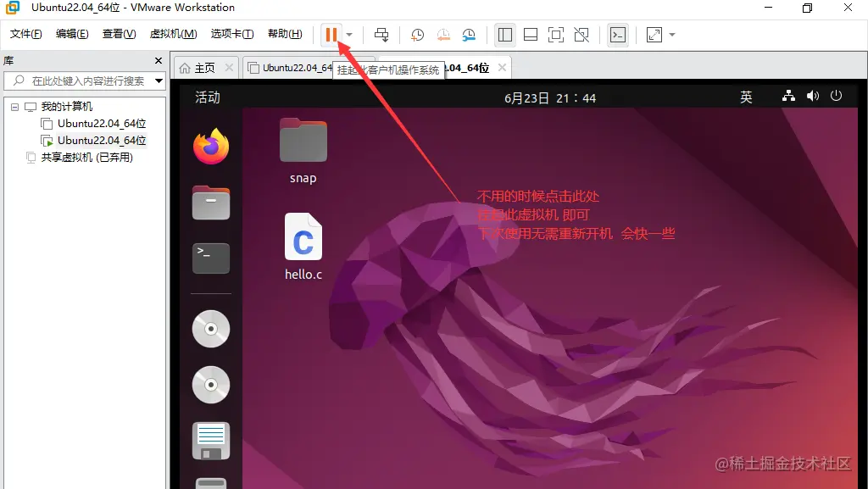The width and height of the screenshot is (868, 489).
Task: Toggle the library sidebar view
Action: [505, 35]
